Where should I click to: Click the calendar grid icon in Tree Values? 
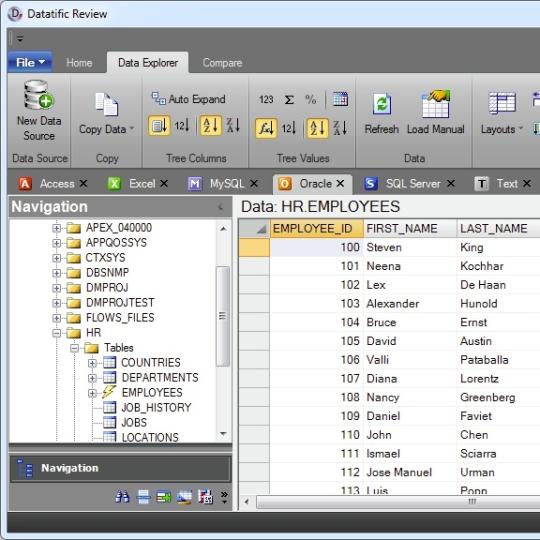point(340,99)
